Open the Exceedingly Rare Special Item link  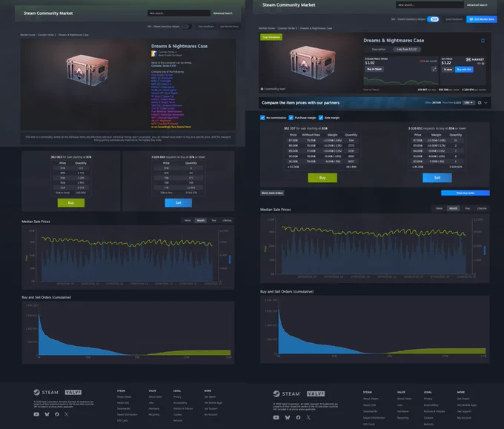(x=171, y=127)
